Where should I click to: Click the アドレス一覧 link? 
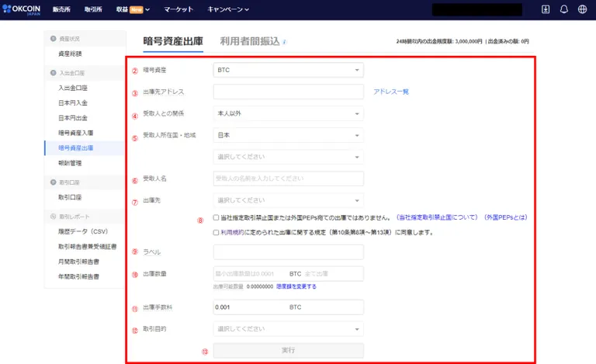(391, 92)
